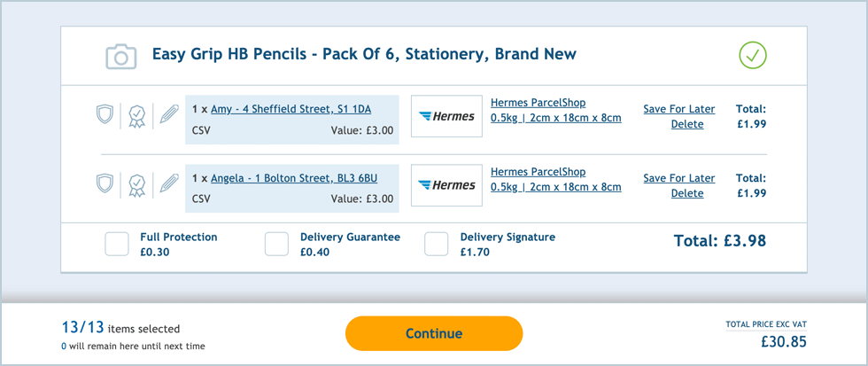The image size is (868, 366).
Task: Click the shield icon in Angela's row
Action: click(x=105, y=183)
